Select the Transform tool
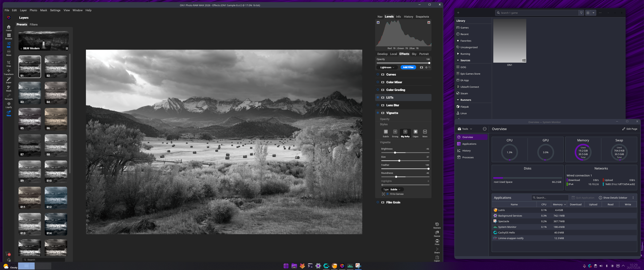This screenshot has height=270, width=644. tap(9, 72)
